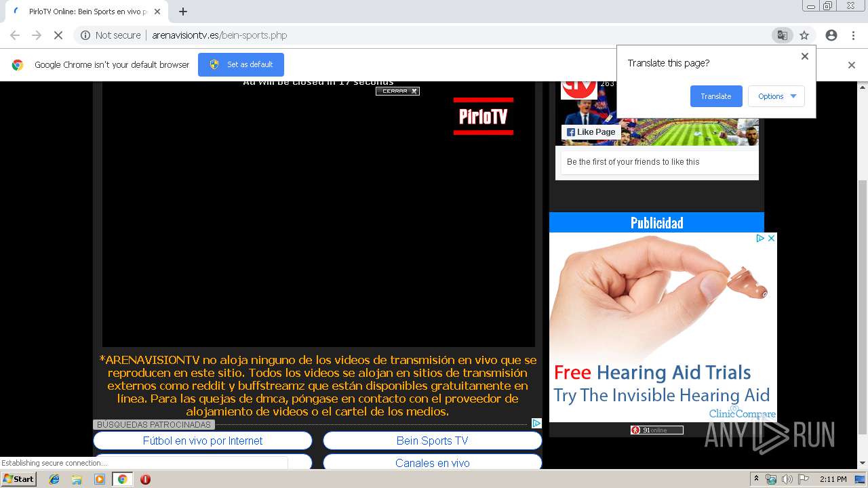Viewport: 868px width, 488px height.
Task: Open Canales en vivo link
Action: 433,462
